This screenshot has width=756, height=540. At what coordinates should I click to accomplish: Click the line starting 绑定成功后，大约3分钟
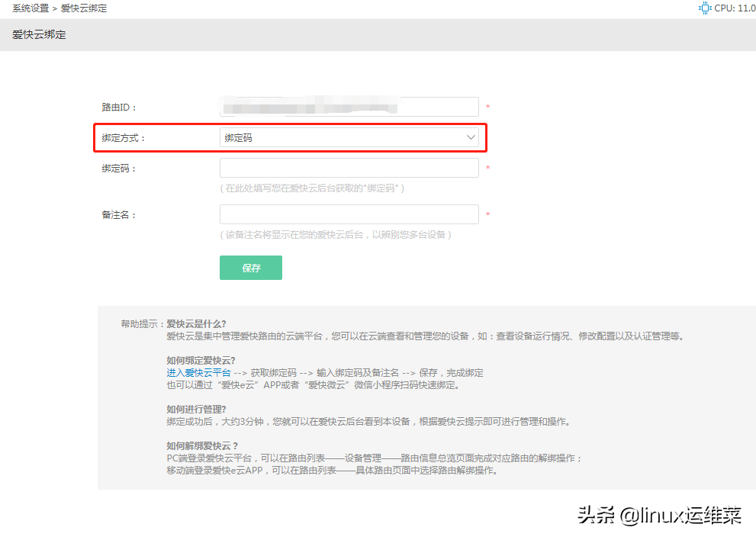(x=369, y=421)
